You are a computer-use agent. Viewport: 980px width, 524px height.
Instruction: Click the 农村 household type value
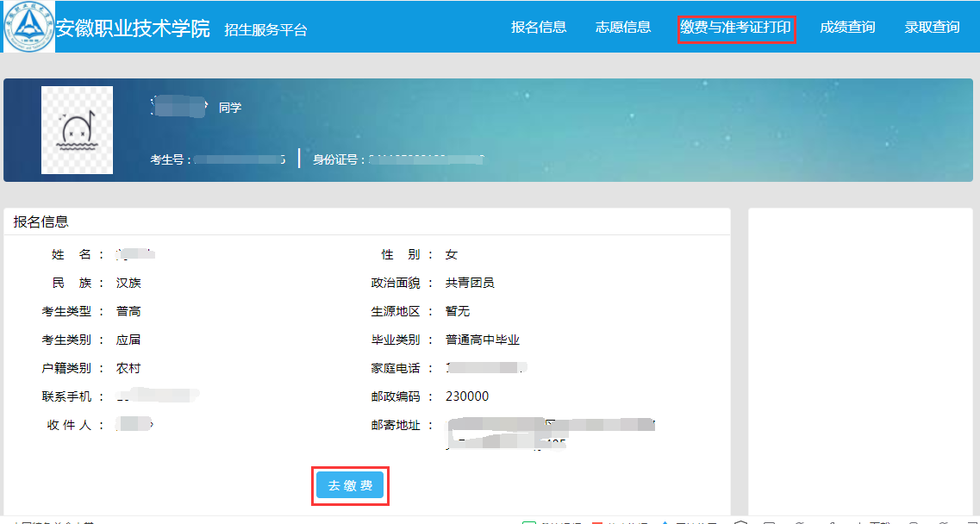click(x=128, y=369)
